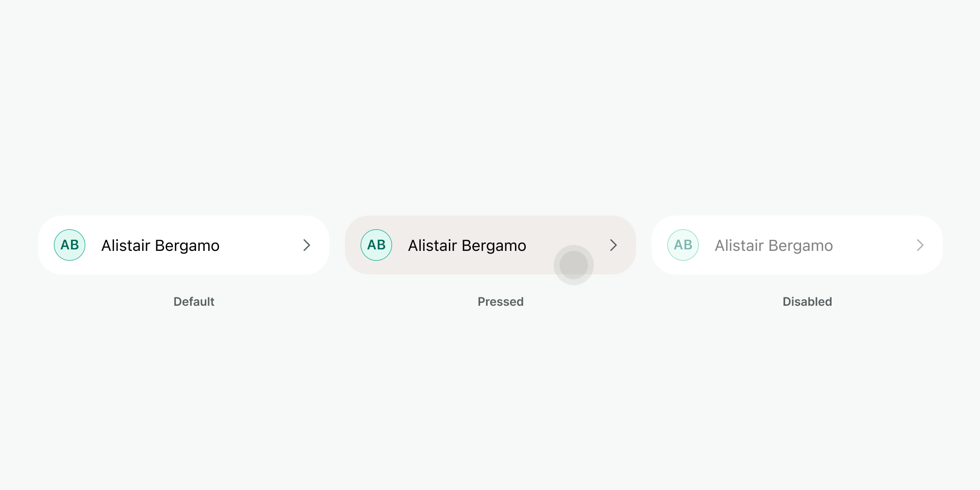Click the dimmed Alistair Bergamo name in the Disabled card
This screenshot has height=490, width=980.
774,245
